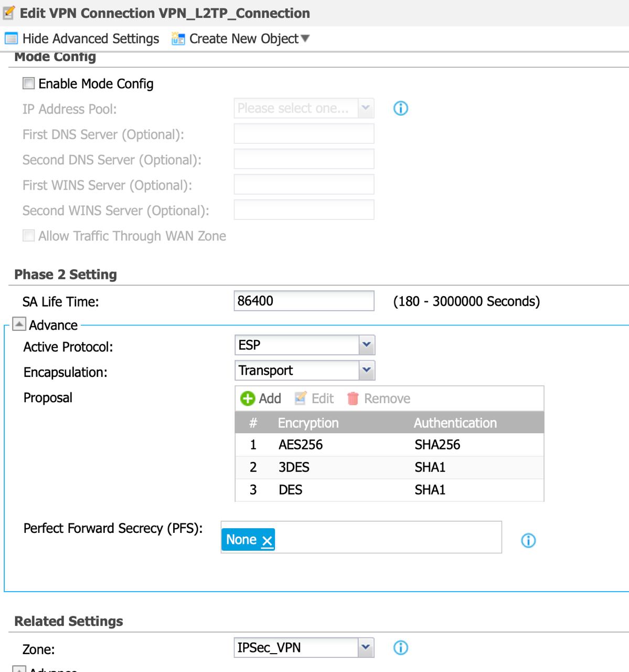Click the SA Life Time input field
The height and width of the screenshot is (672, 629).
click(304, 301)
